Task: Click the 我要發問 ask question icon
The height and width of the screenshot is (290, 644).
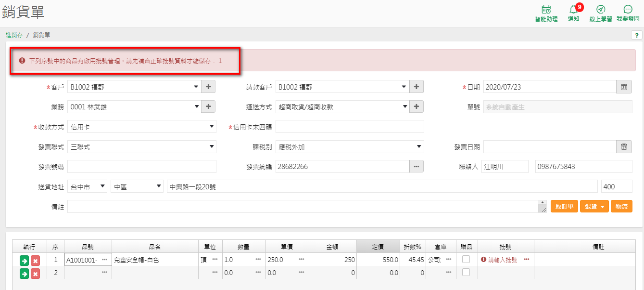Action: pos(628,13)
